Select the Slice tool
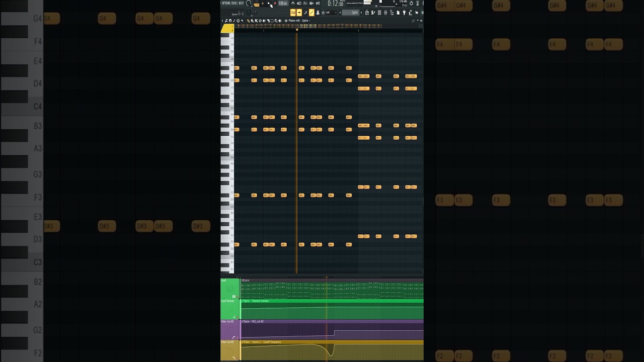 point(268,21)
